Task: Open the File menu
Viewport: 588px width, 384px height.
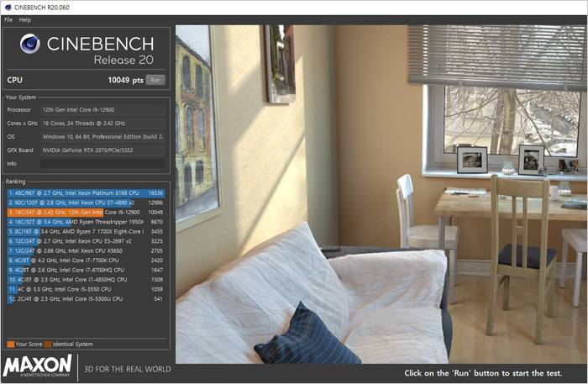Action: tap(8, 20)
